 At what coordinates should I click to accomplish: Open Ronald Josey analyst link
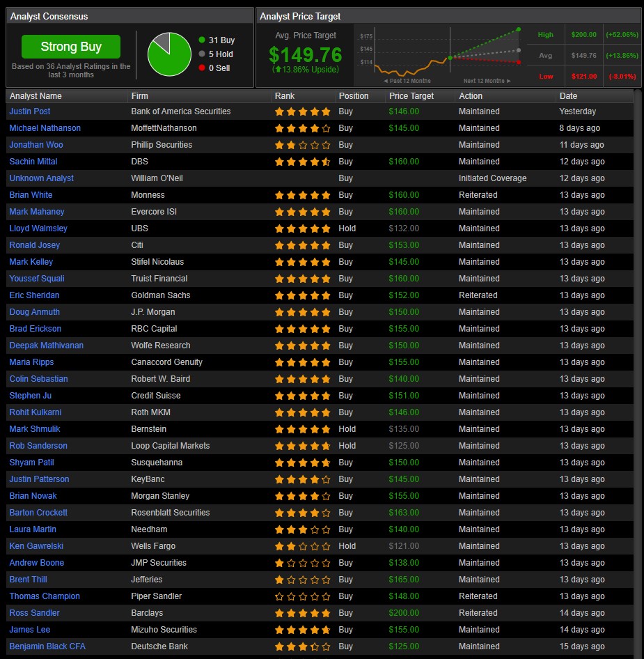(34, 245)
